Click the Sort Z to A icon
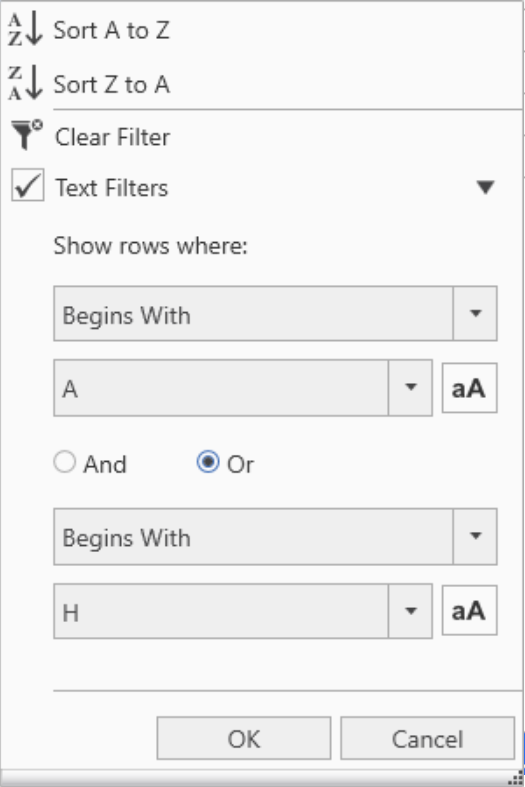Screen dimensions: 525x787 [x=25, y=83]
